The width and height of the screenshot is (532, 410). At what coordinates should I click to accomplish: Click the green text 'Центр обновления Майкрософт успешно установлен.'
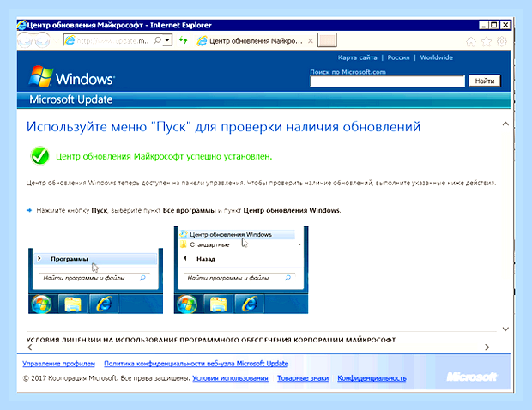(164, 156)
